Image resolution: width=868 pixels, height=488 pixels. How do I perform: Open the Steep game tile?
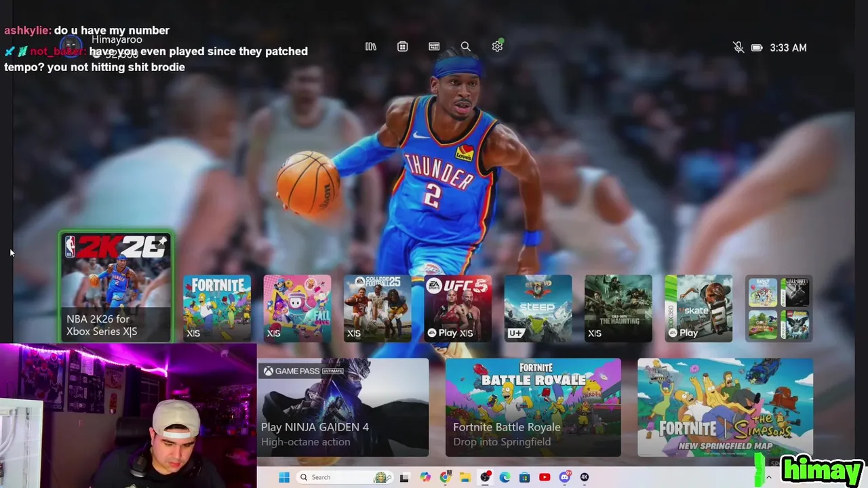coord(538,308)
